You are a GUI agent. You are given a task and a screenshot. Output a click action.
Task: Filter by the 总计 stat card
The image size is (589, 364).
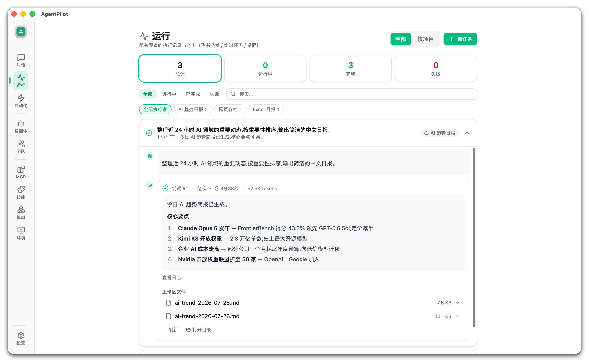[x=180, y=68]
